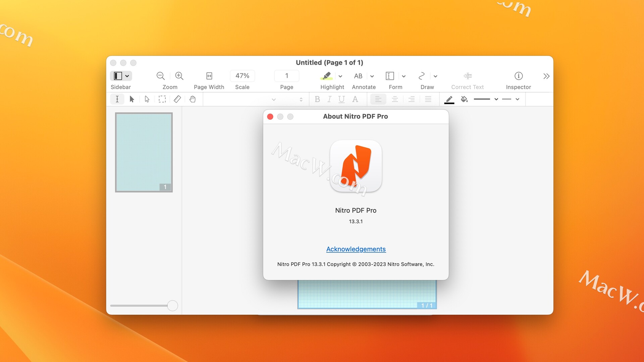Select the ruler measure tool
Image resolution: width=644 pixels, height=362 pixels.
tap(177, 99)
